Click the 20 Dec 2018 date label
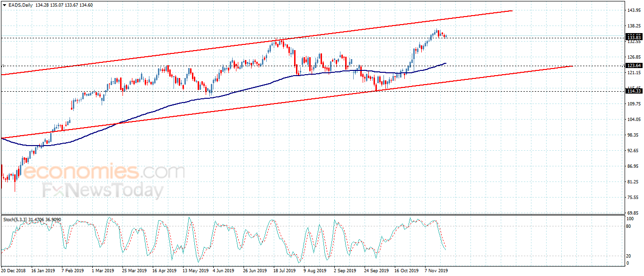644x276 pixels. [x=14, y=271]
